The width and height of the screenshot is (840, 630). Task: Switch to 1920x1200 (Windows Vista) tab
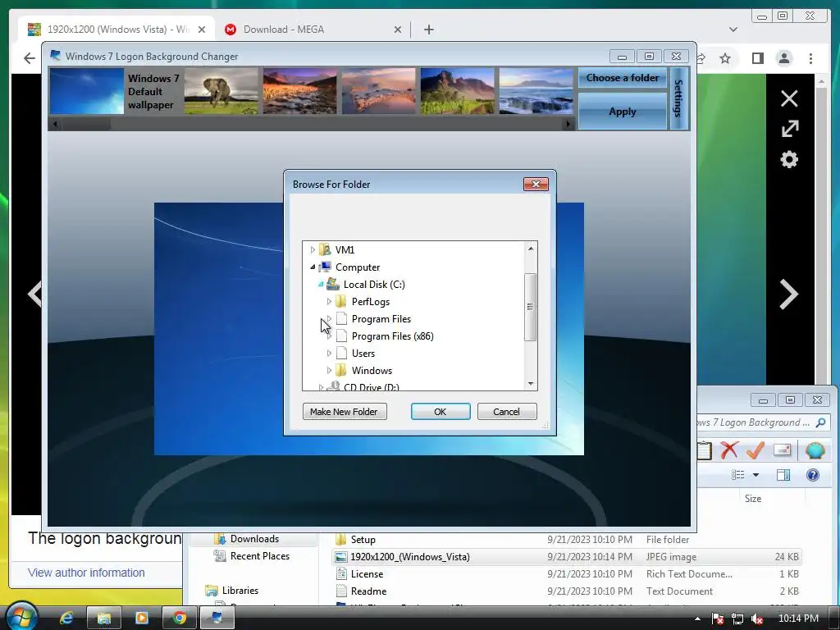[x=115, y=30]
